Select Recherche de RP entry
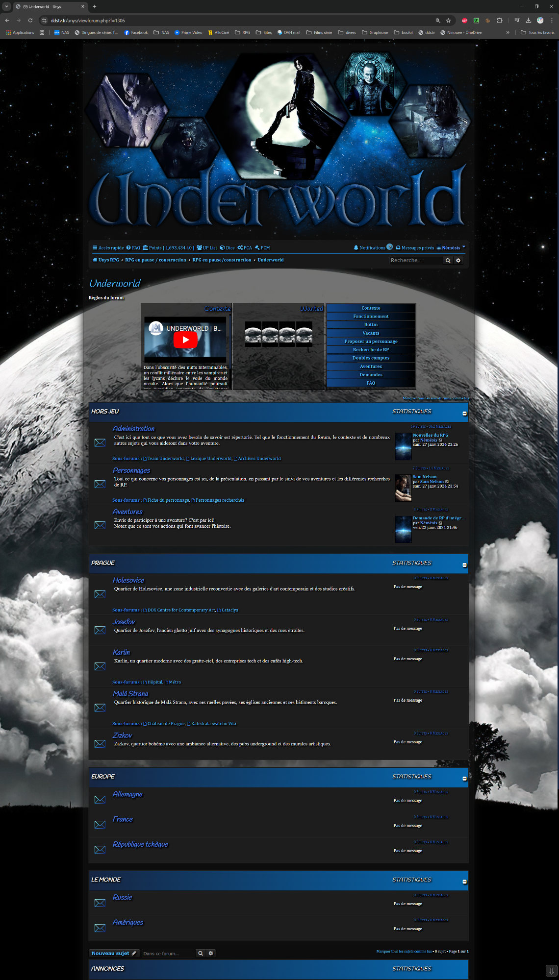 pos(371,350)
